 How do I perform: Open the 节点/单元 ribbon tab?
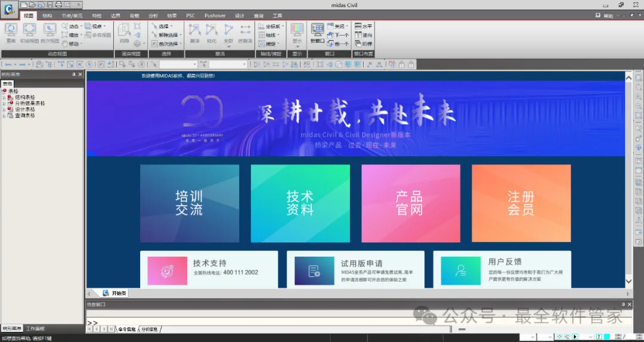72,15
